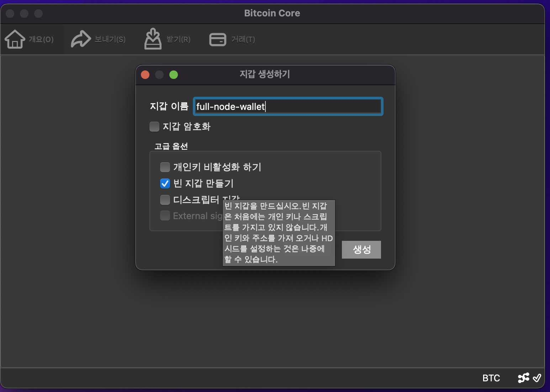Click the Transactions (거래) card icon
550x392 pixels.
(x=218, y=39)
